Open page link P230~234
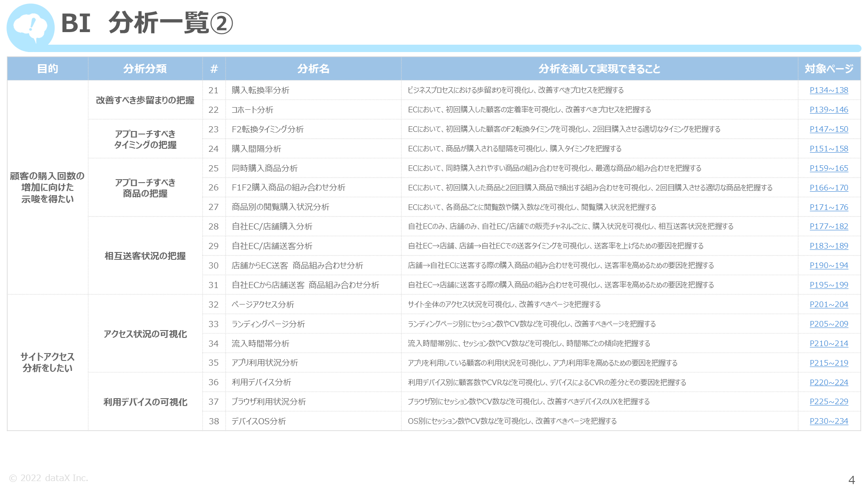Viewport: 868px width, 488px height. tap(829, 421)
